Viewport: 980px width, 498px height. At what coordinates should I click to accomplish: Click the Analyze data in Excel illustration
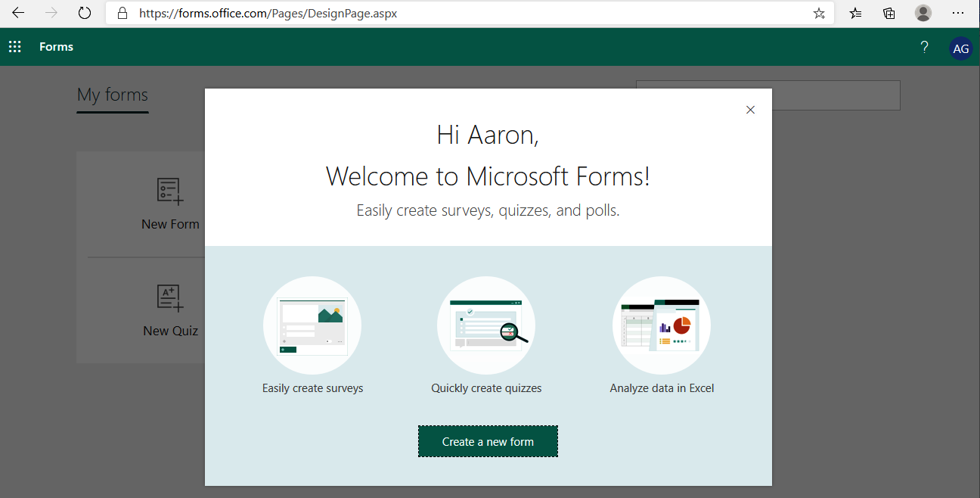tap(662, 325)
